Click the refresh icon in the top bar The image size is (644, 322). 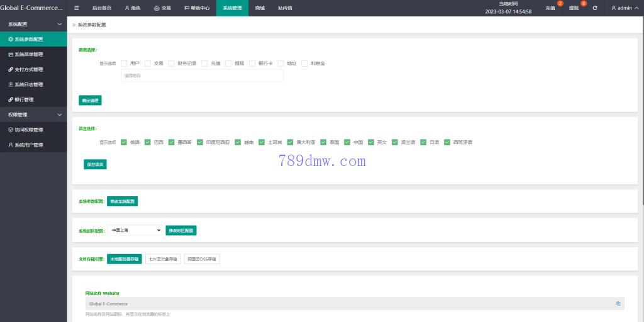point(595,8)
